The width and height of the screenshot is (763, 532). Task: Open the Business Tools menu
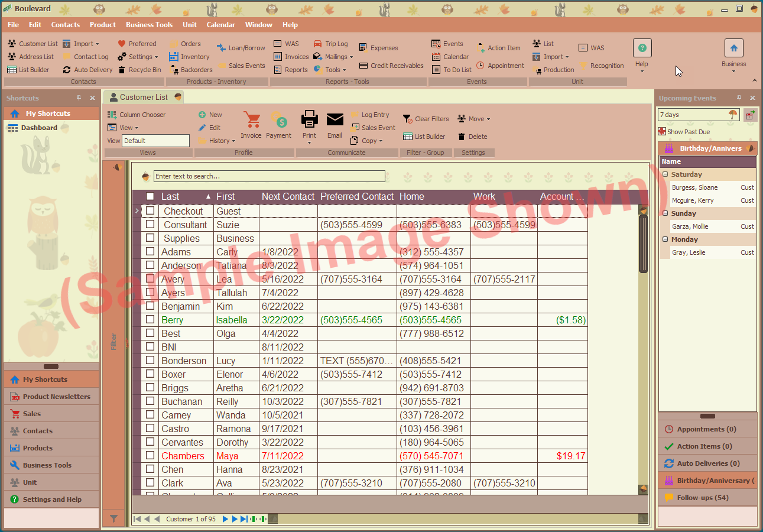tap(149, 25)
